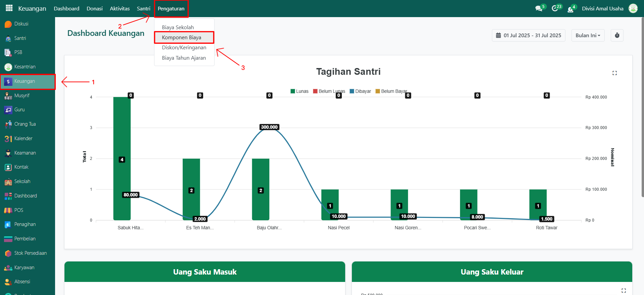Click the Musyrif sidebar icon
Screen dimensions: 644x295
point(8,96)
